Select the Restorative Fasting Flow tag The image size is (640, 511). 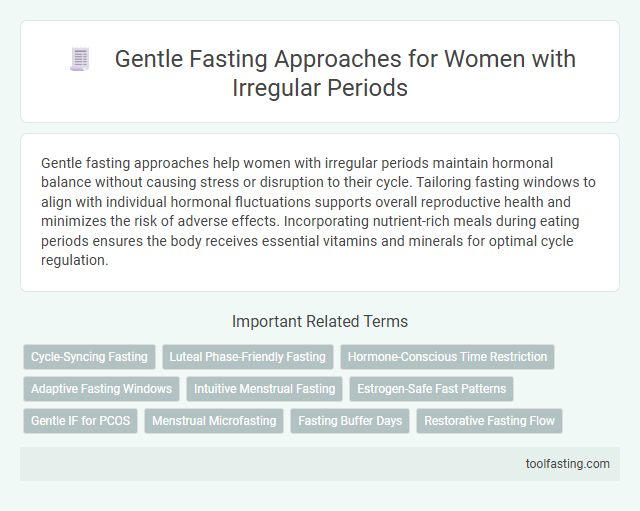tap(489, 421)
